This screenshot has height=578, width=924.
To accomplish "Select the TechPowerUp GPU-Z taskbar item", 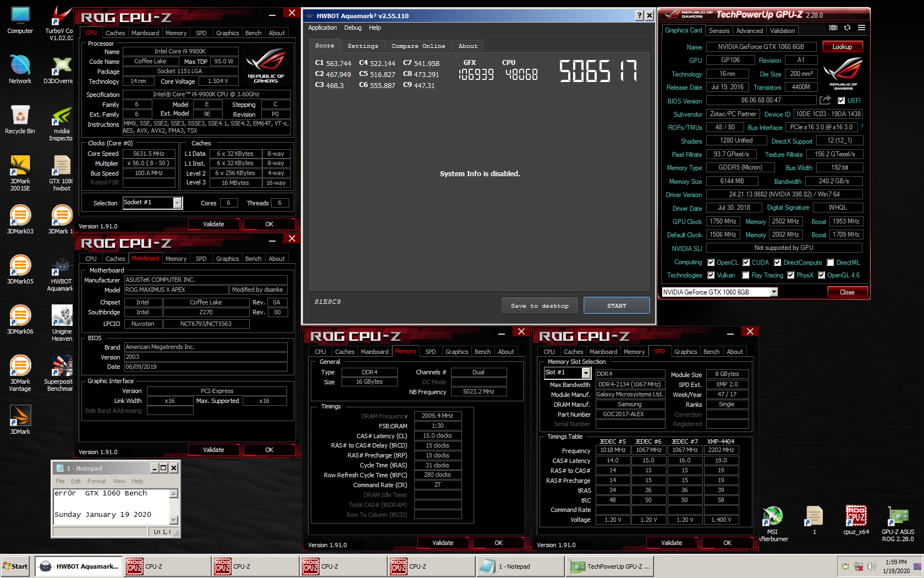I will click(610, 566).
